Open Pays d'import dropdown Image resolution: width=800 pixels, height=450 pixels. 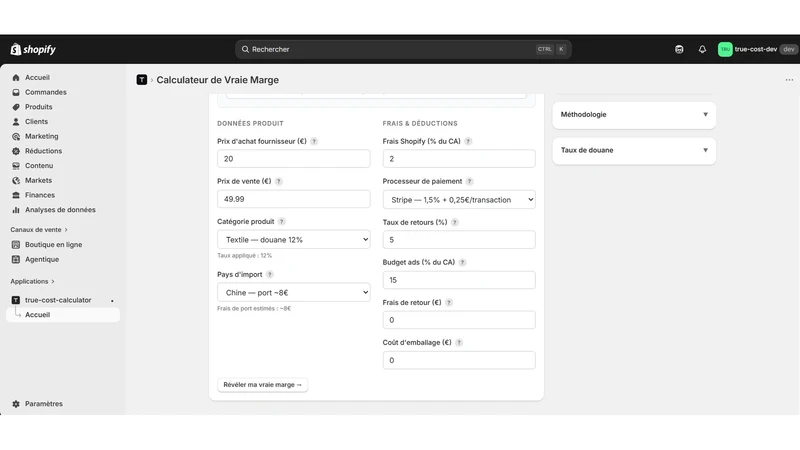tap(293, 292)
